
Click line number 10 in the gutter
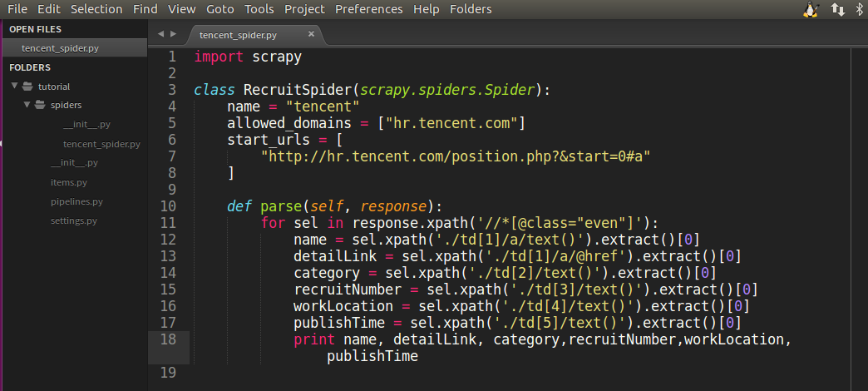(167, 206)
